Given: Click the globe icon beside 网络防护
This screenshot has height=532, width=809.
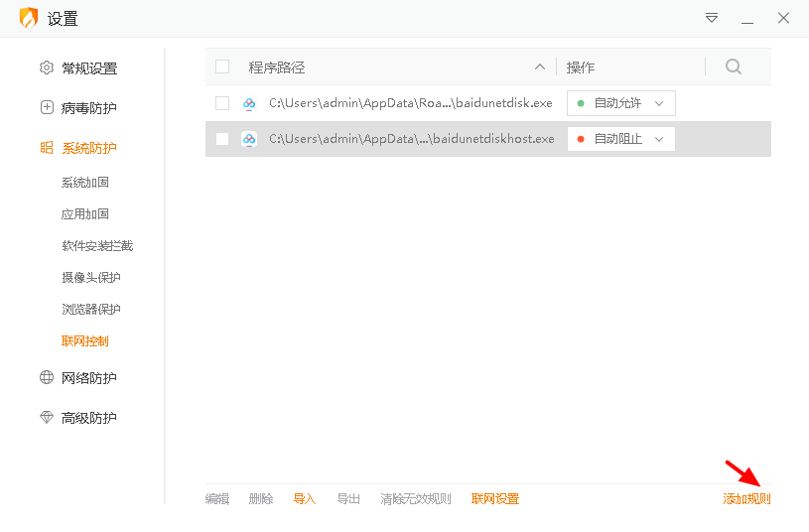Looking at the screenshot, I should [47, 378].
